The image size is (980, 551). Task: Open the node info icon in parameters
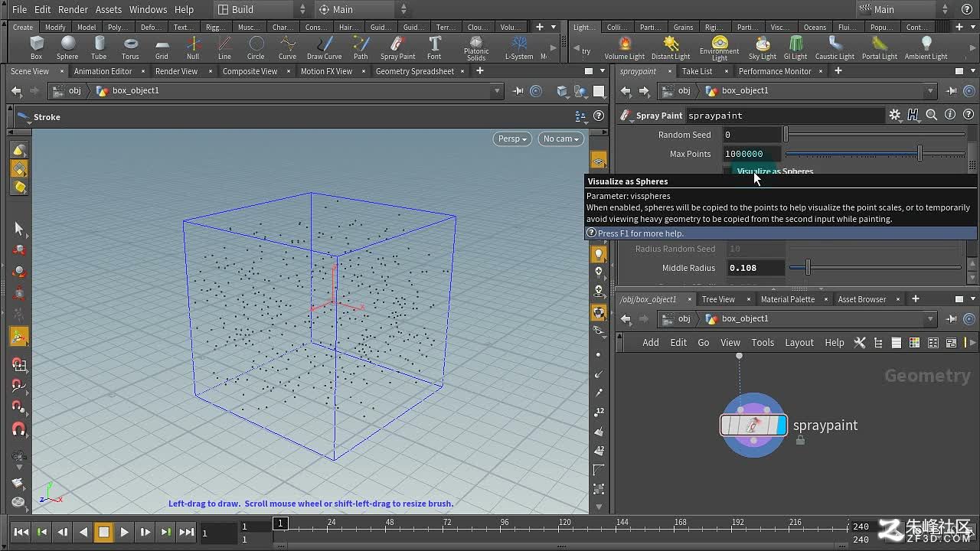click(950, 115)
